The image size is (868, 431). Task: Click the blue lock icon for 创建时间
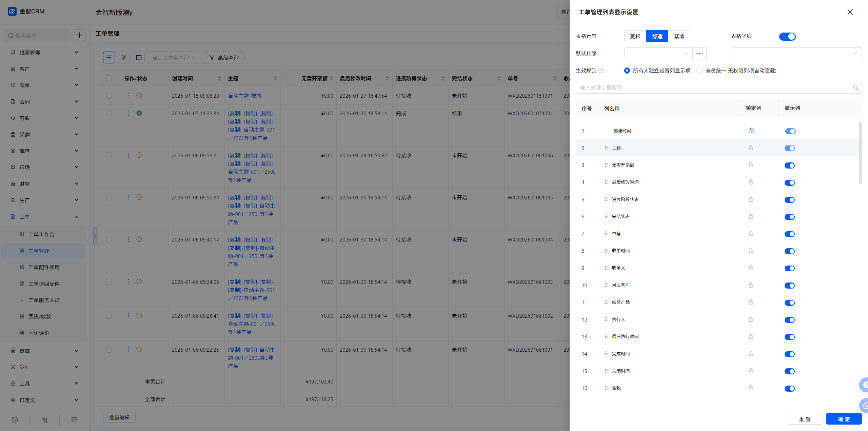coord(751,131)
